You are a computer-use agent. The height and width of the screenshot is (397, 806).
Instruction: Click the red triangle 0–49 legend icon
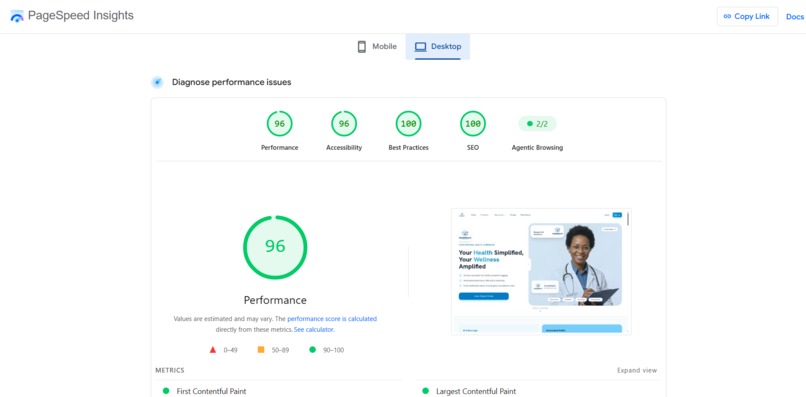[213, 350]
